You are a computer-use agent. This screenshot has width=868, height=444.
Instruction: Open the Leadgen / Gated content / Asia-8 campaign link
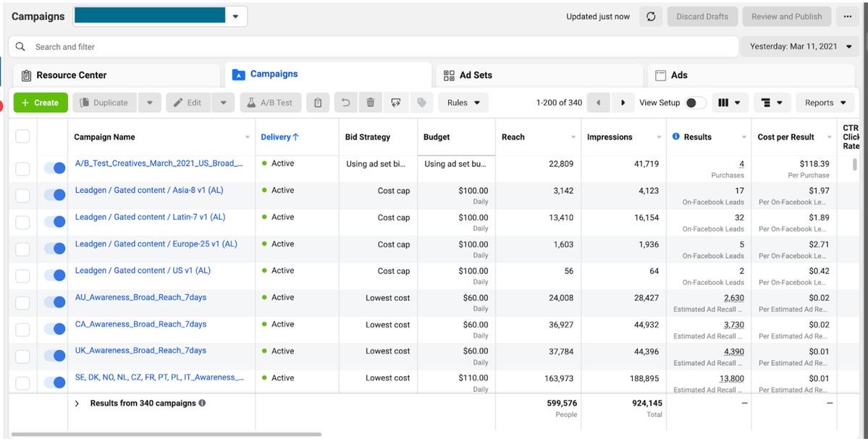tap(145, 190)
